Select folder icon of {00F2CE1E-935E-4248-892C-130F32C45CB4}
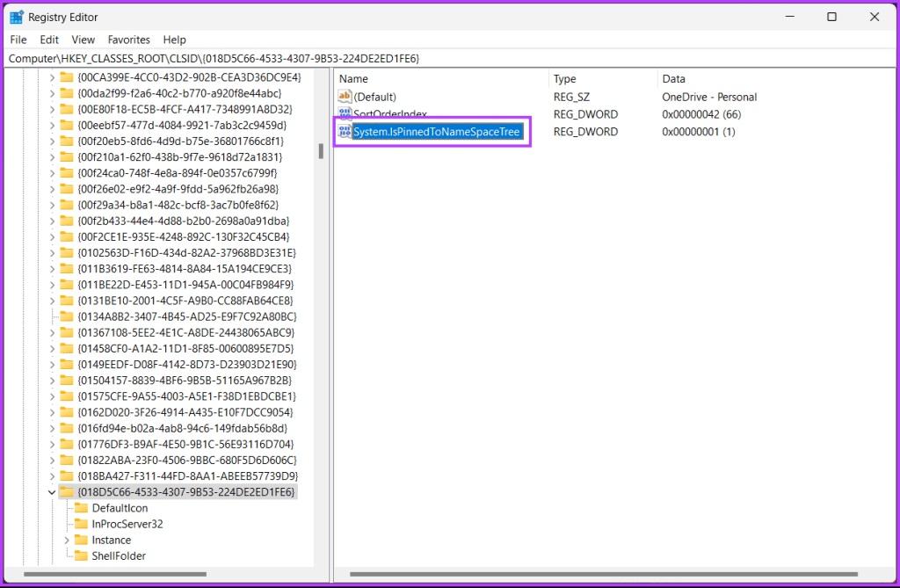 [67, 236]
